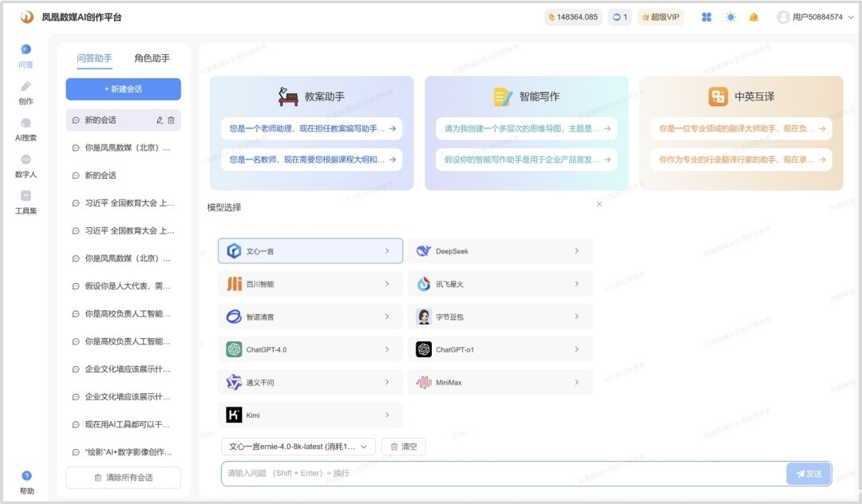Open the "绘影"AI+数字影像创作 conversation

tap(123, 452)
